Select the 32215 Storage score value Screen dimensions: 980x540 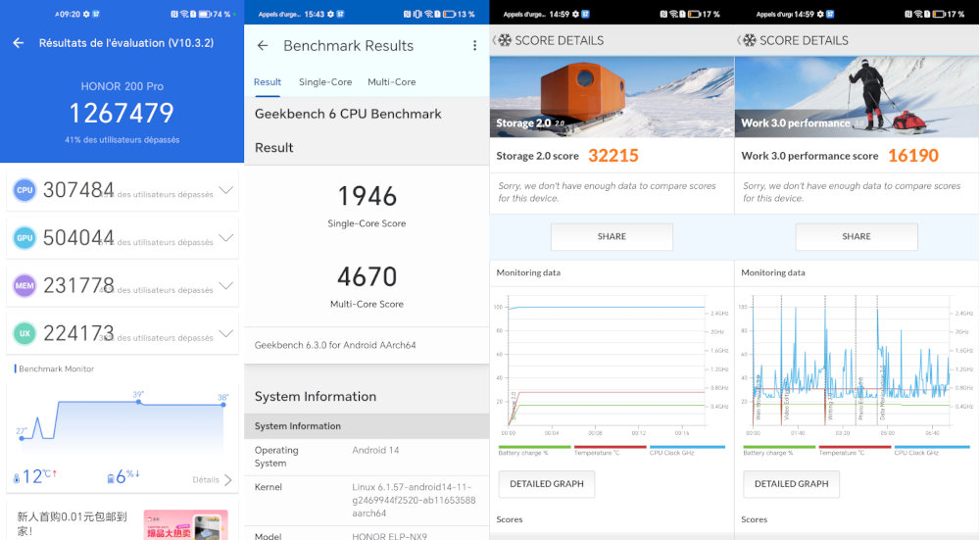(x=613, y=156)
